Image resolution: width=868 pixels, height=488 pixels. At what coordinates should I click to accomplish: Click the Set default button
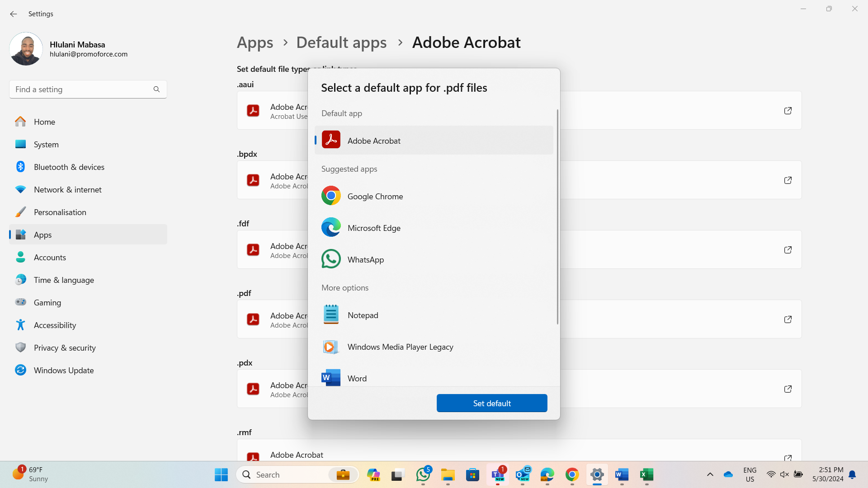tap(492, 403)
